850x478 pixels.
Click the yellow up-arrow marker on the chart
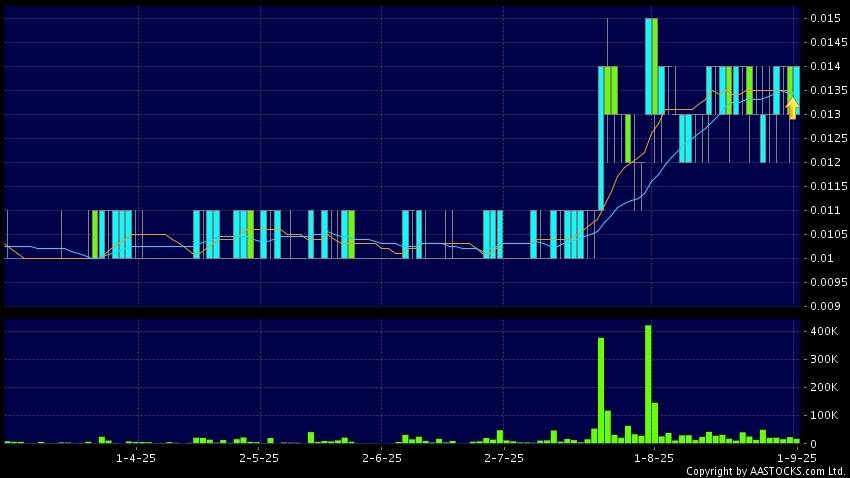(x=793, y=108)
